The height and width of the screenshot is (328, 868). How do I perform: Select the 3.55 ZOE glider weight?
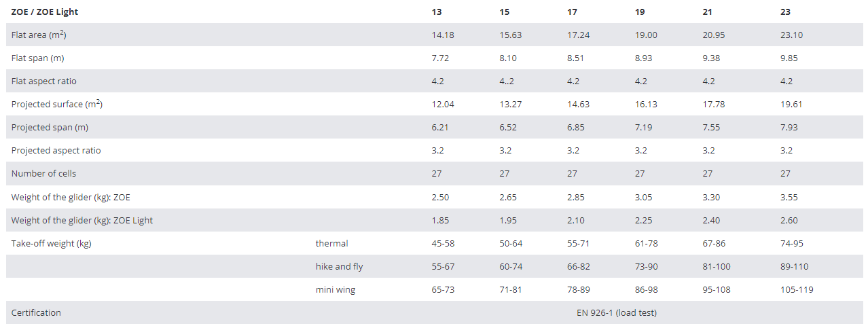pos(789,197)
